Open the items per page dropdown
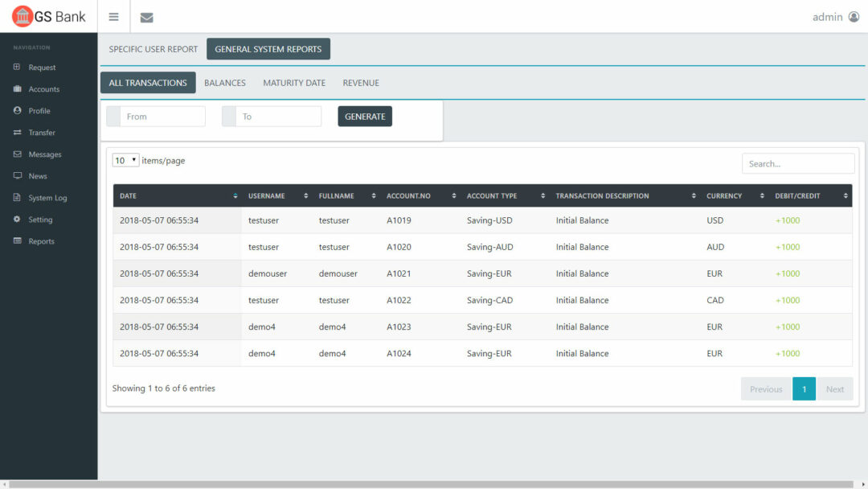This screenshot has height=489, width=868. coord(125,160)
